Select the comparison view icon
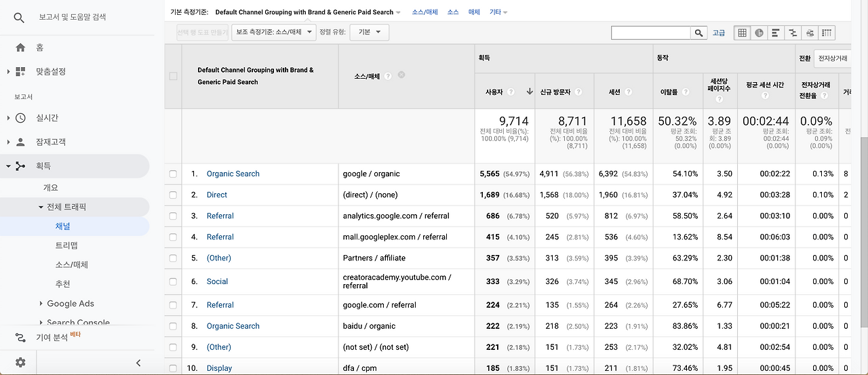The image size is (868, 375). 793,33
